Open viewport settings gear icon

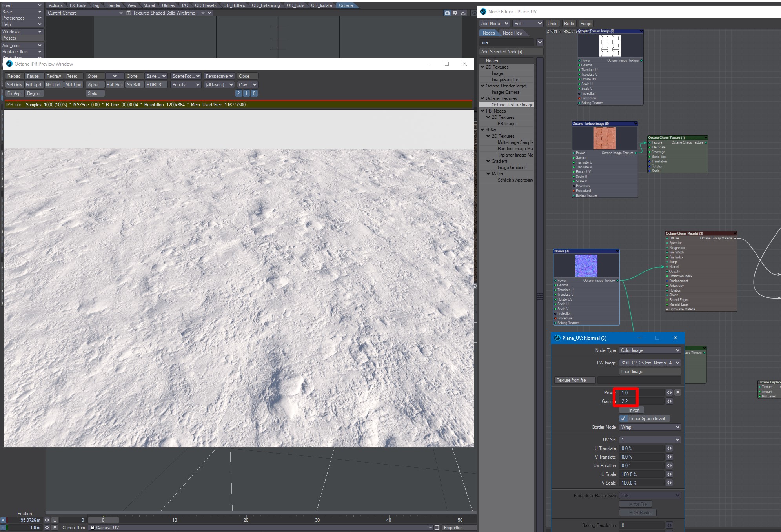click(455, 13)
